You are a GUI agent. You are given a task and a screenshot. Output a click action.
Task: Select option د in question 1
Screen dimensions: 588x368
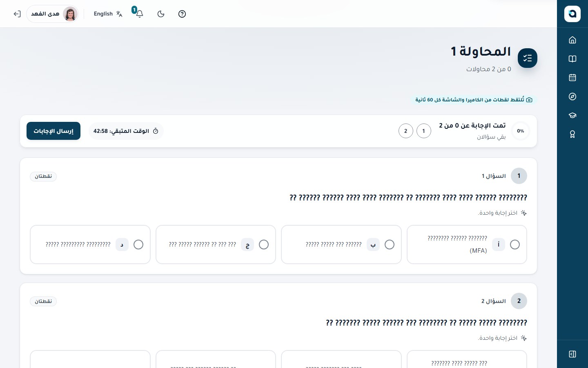pos(90,245)
